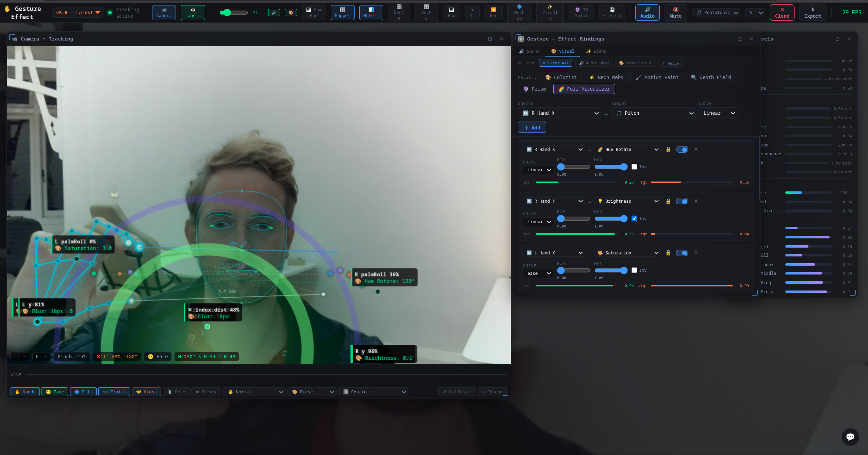Switch to the Blend tab

[596, 51]
